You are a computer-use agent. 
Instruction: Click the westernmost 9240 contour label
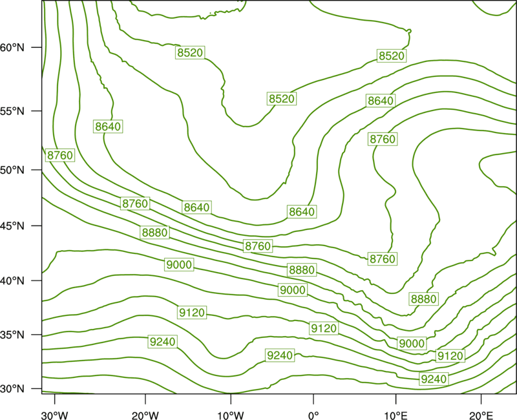(x=163, y=342)
